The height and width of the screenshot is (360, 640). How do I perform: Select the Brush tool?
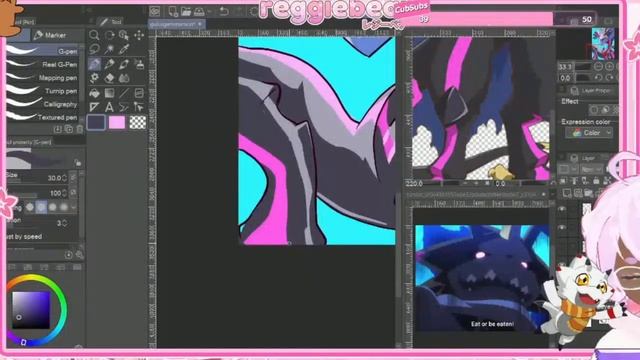point(124,64)
